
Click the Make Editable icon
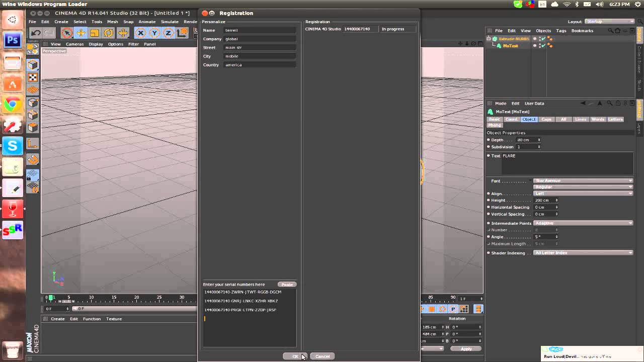point(33,49)
